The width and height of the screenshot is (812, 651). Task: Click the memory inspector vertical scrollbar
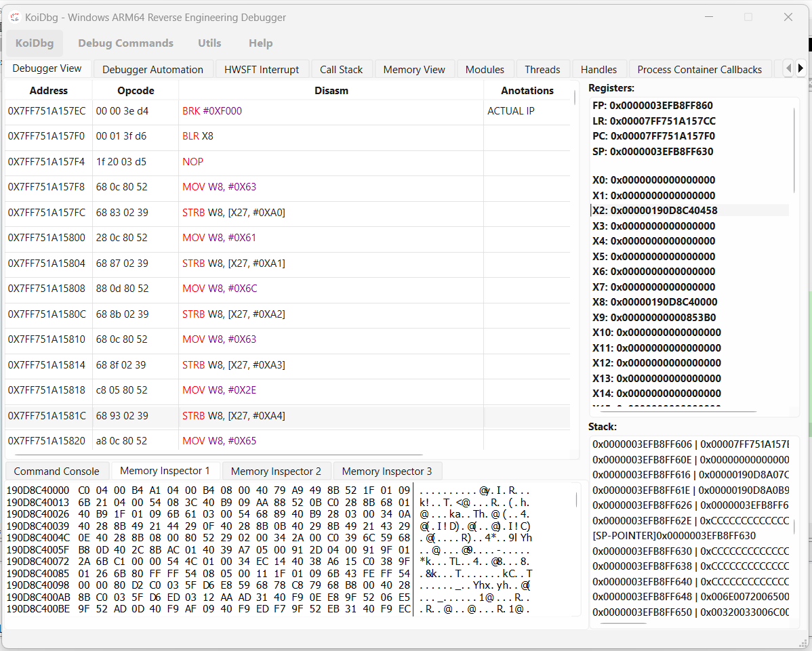[x=576, y=499]
